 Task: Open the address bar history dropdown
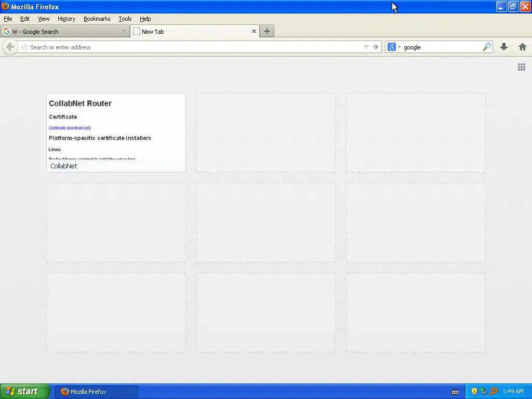(366, 47)
